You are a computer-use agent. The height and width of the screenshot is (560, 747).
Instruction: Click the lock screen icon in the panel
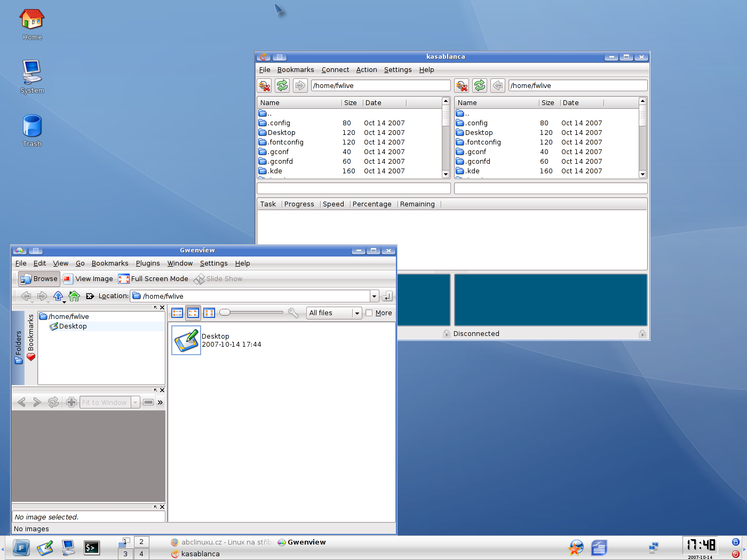(735, 542)
